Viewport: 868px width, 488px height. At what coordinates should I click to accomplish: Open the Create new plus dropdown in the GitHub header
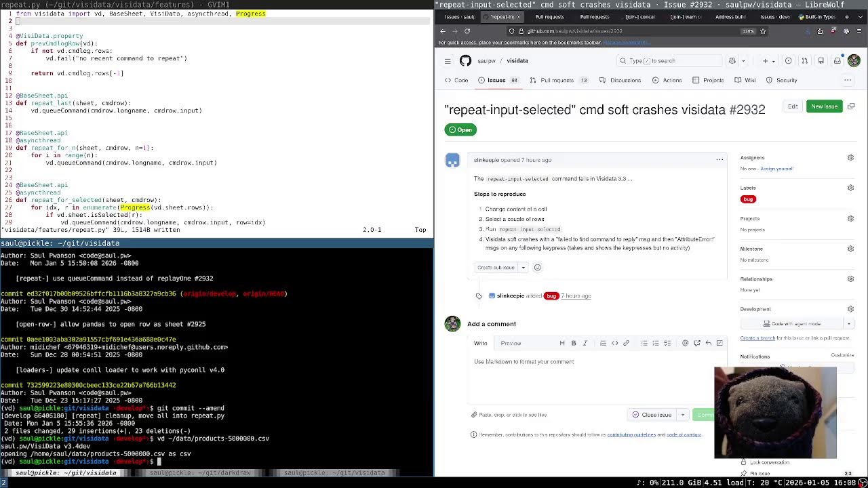(768, 61)
